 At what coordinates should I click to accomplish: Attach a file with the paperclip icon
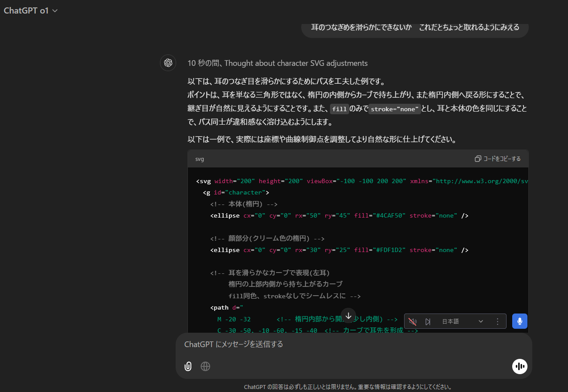[x=188, y=366]
